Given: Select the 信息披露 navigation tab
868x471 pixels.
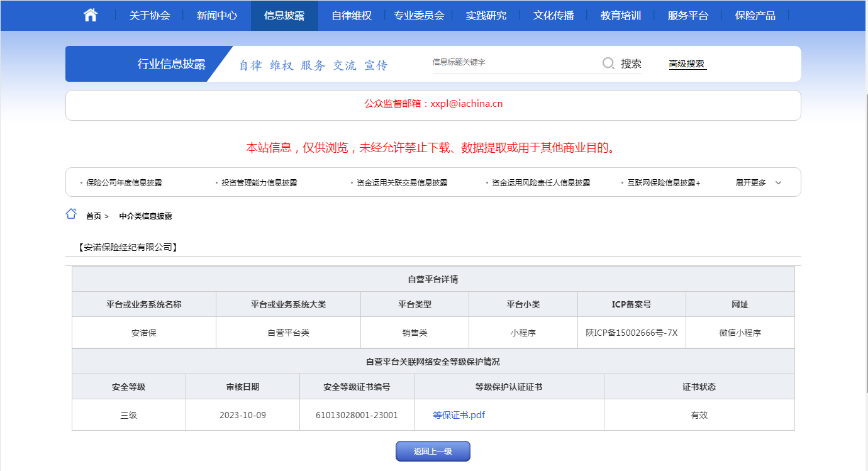Looking at the screenshot, I should 284,15.
